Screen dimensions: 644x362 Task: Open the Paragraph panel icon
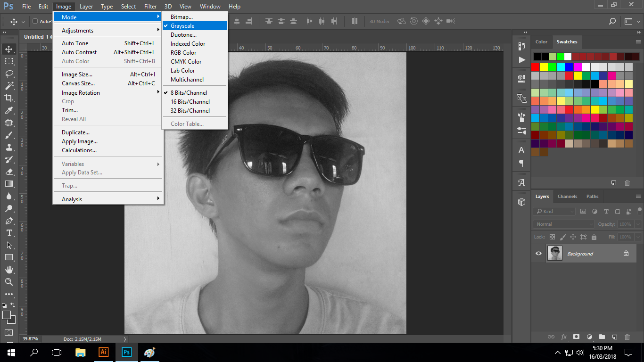(x=521, y=163)
